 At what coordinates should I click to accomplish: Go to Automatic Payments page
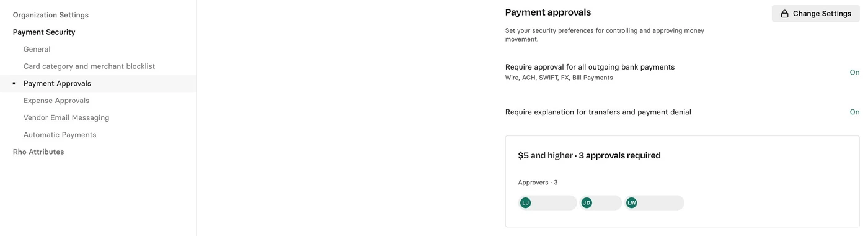[x=60, y=135]
